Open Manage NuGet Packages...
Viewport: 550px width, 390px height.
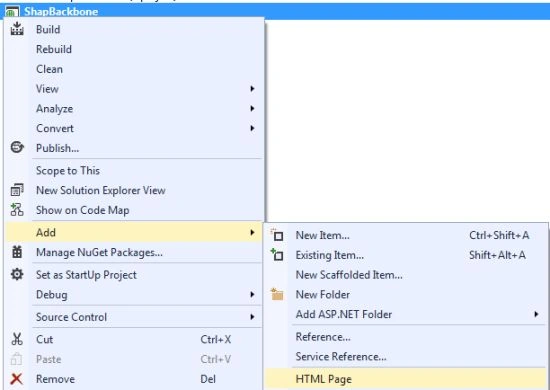134,252
